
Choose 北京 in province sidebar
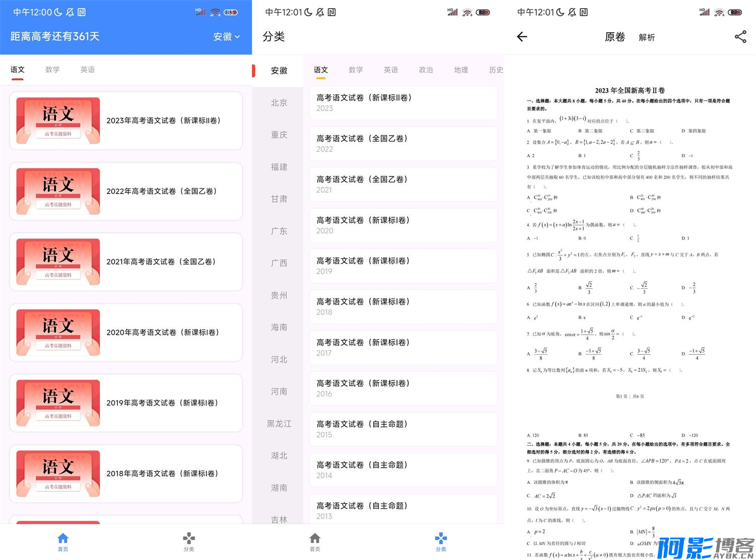click(x=279, y=103)
